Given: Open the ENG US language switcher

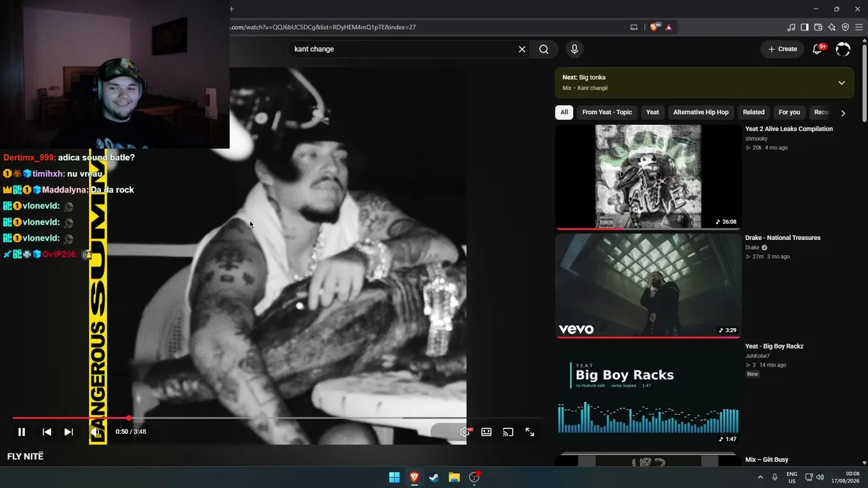Looking at the screenshot, I should tap(792, 477).
